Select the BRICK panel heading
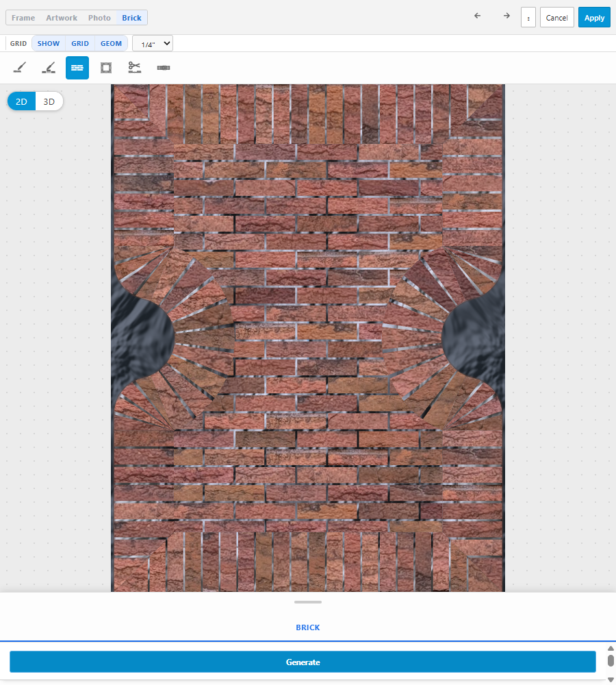This screenshot has width=616, height=685. tap(308, 627)
